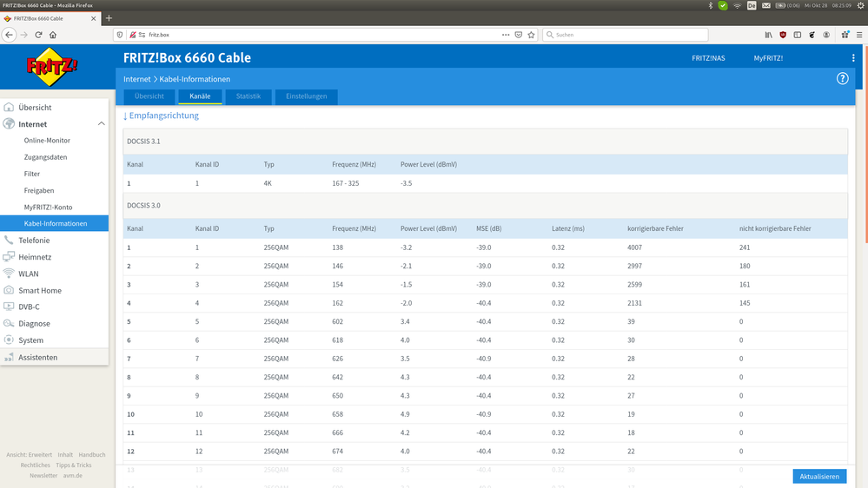This screenshot has width=868, height=488.
Task: Click the Aktualisieren button
Action: click(818, 477)
